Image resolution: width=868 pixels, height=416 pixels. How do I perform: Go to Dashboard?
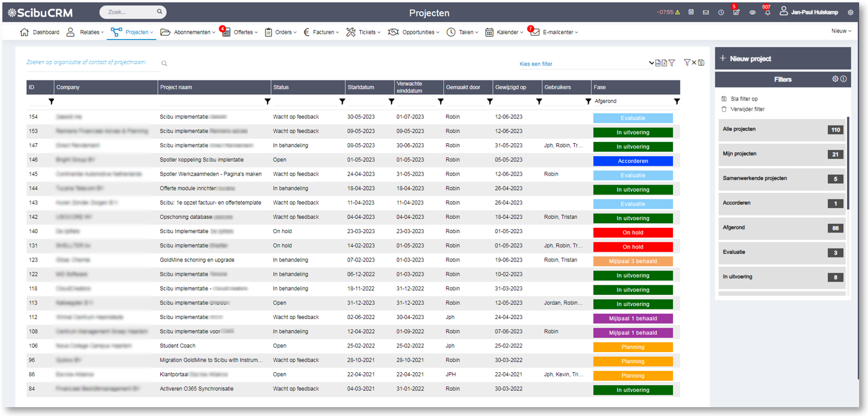pyautogui.click(x=40, y=32)
